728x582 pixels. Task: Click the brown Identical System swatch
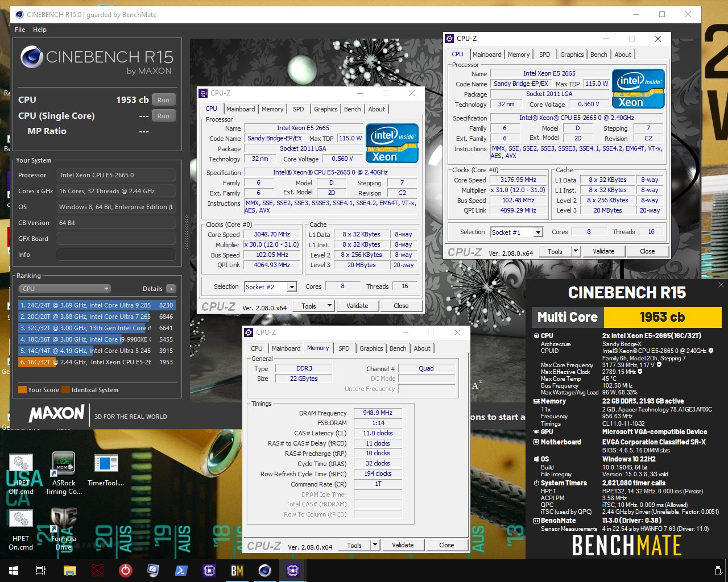(65, 390)
